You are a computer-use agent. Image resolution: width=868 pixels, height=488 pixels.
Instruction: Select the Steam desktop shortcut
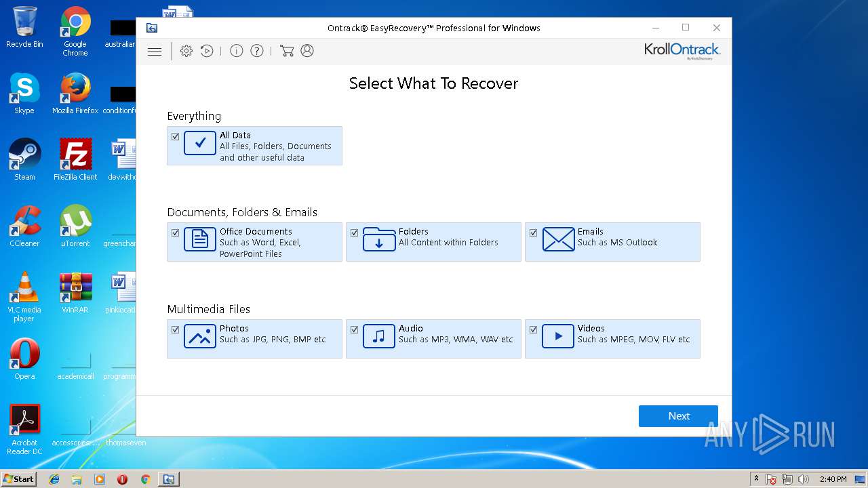pyautogui.click(x=24, y=161)
